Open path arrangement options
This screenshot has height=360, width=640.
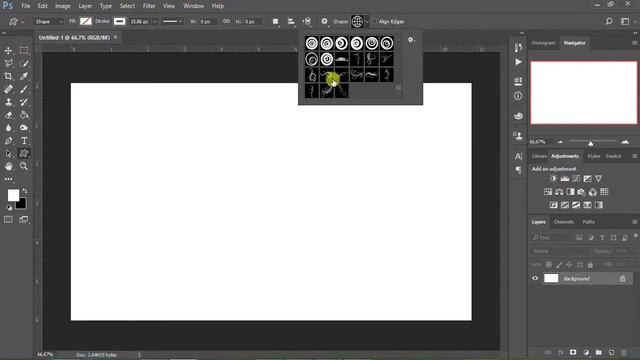307,22
